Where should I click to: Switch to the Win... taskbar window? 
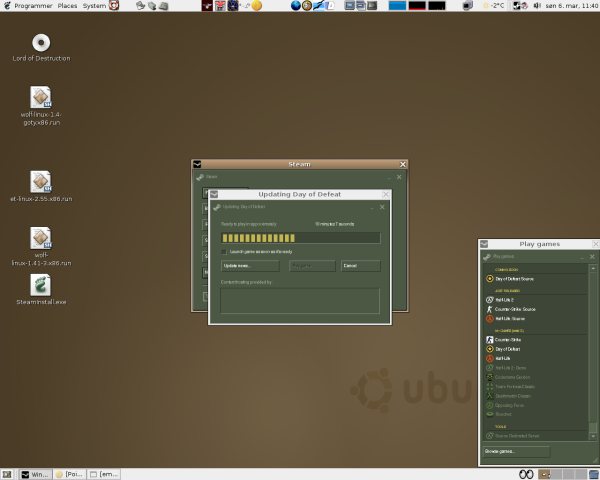(35, 474)
